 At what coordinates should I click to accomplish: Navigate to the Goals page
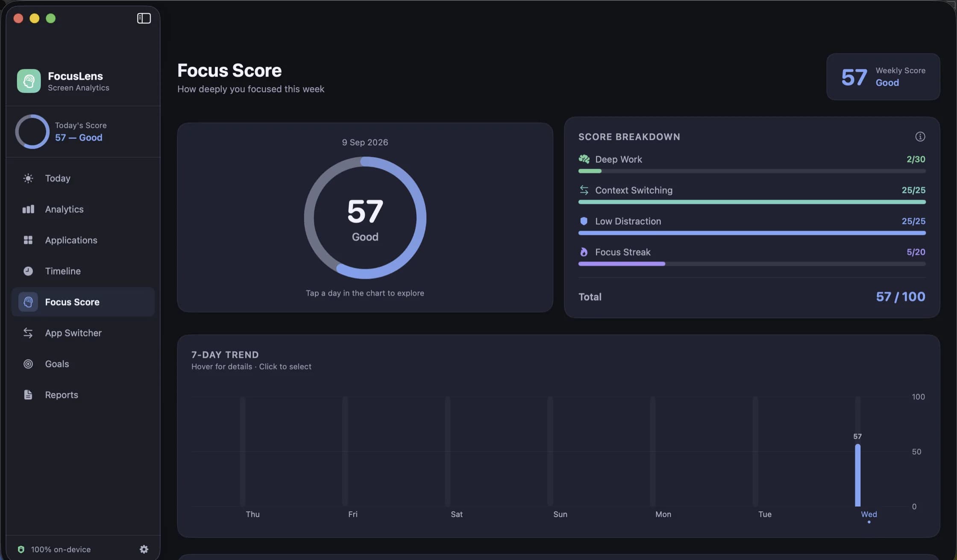pos(83,364)
